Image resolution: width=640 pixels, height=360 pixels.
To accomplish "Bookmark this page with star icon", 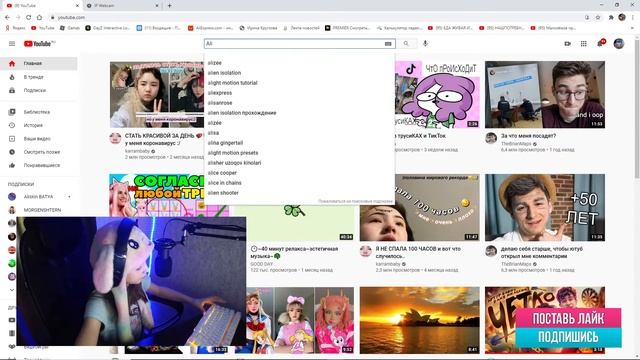I will tap(598, 17).
